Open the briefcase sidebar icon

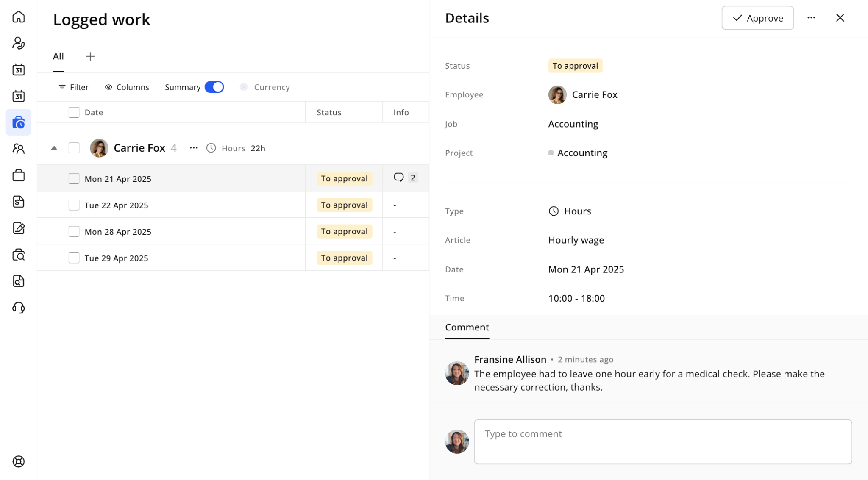[19, 175]
